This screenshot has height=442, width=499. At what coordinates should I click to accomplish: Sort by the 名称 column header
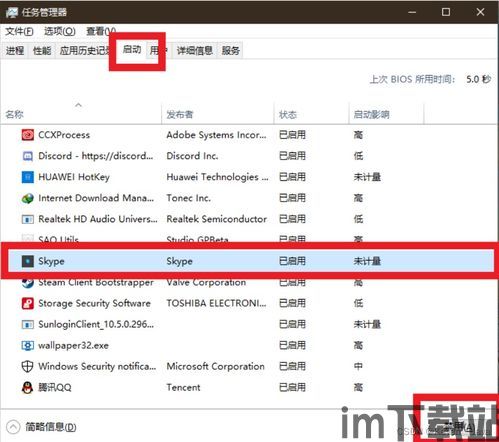coord(81,115)
